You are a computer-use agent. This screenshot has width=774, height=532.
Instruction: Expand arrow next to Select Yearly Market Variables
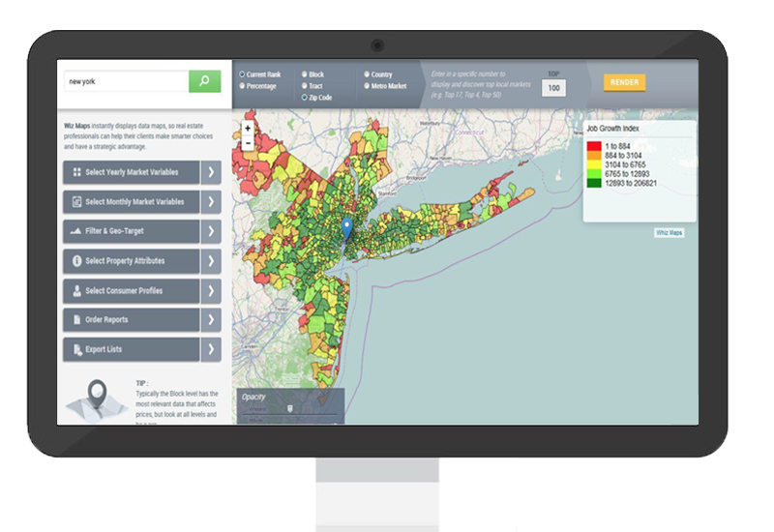click(211, 172)
